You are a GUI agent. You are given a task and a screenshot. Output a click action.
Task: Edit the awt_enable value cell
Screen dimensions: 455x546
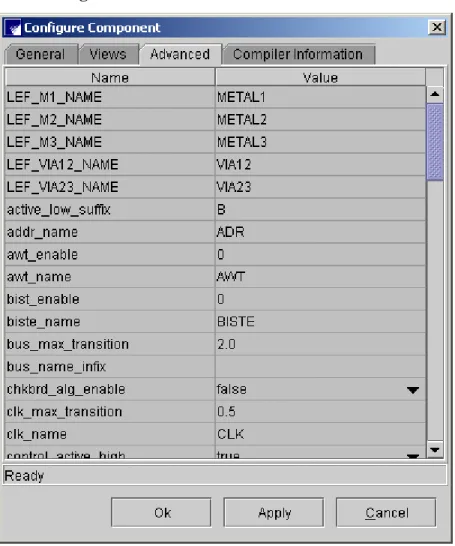(320, 255)
